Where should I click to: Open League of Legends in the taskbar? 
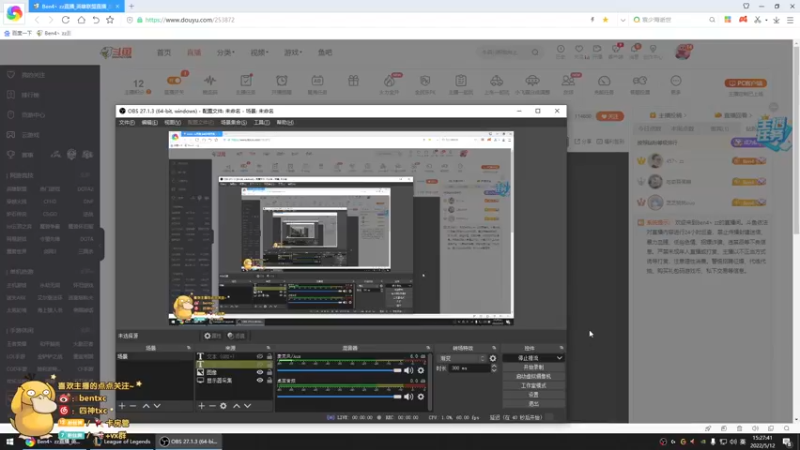pyautogui.click(x=122, y=442)
